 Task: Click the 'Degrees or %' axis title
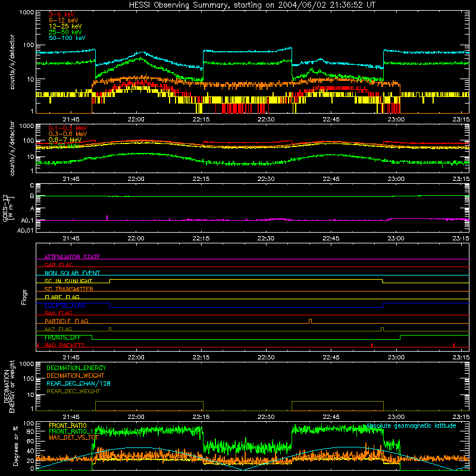[x=15, y=446]
